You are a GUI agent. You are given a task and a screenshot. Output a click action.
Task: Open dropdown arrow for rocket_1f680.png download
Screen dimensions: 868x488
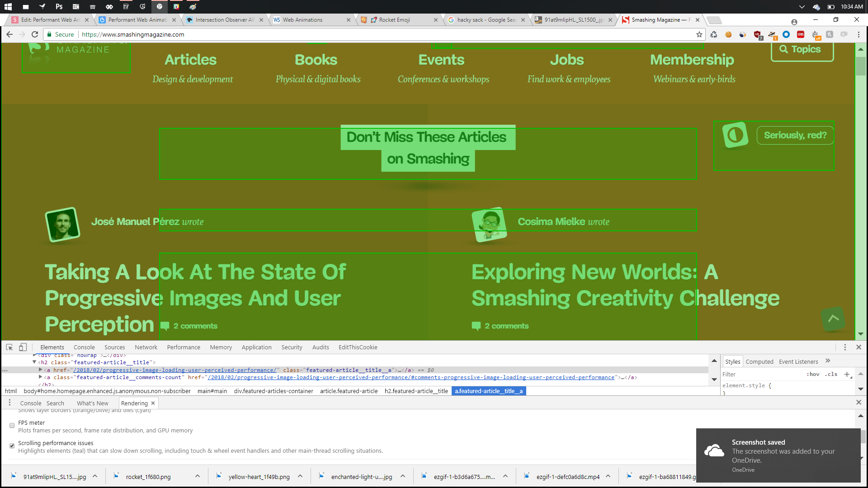pos(198,476)
